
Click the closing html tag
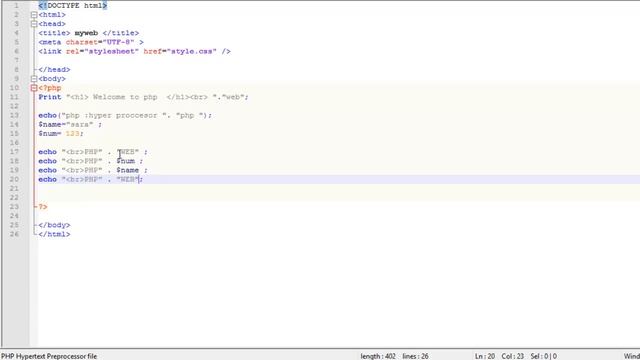54,234
